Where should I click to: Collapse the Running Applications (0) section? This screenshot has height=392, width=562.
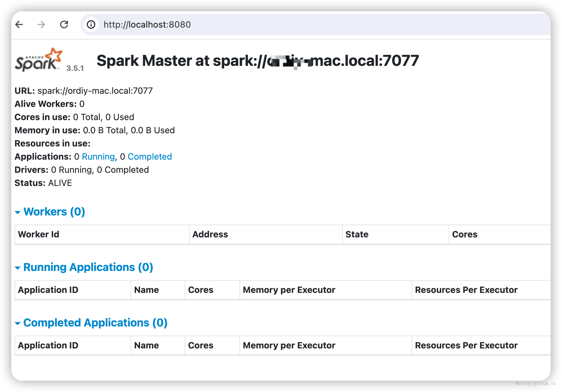coord(84,267)
